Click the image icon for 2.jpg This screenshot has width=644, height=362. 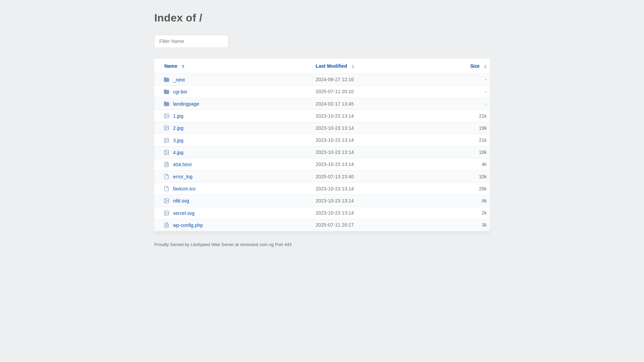coord(166,128)
